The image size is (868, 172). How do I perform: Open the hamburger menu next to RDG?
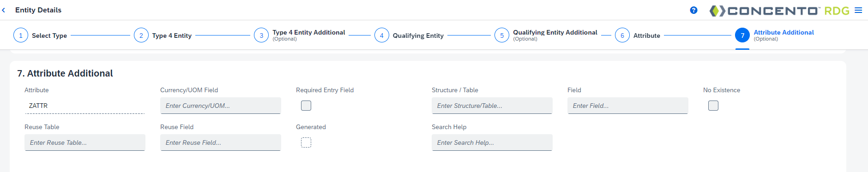click(x=858, y=10)
